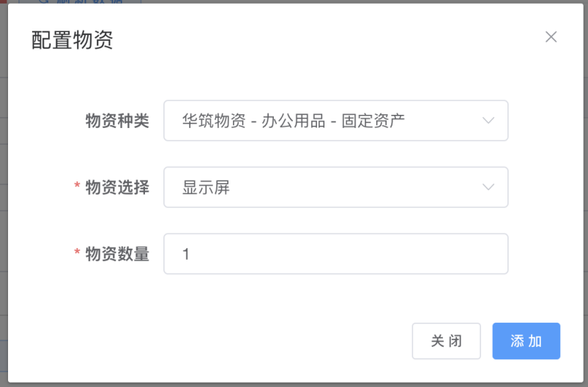The image size is (588, 387).
Task: Close the 配置物资 dialog with the X icon
Action: click(551, 37)
